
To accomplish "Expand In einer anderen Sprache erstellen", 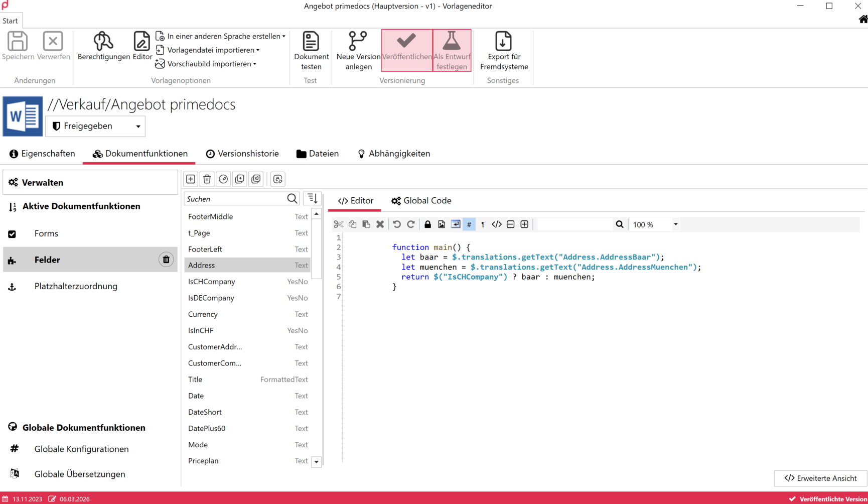I will 221,36.
